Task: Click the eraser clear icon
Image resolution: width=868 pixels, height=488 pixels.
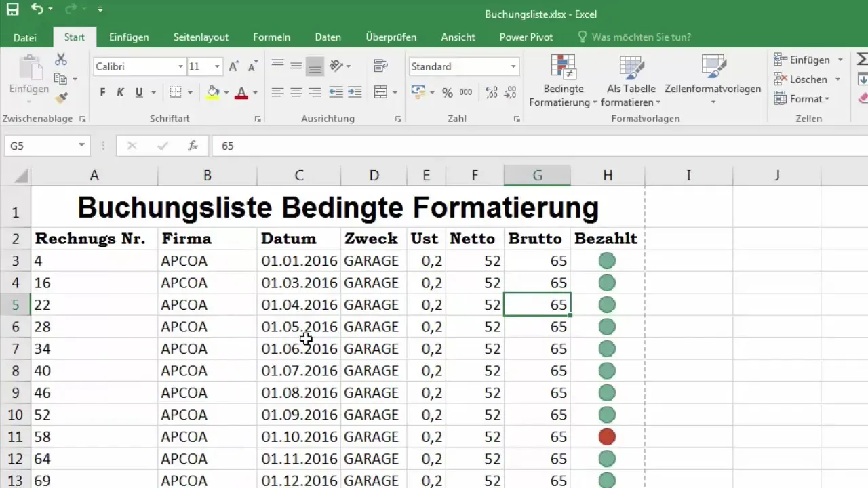Action: 863,98
